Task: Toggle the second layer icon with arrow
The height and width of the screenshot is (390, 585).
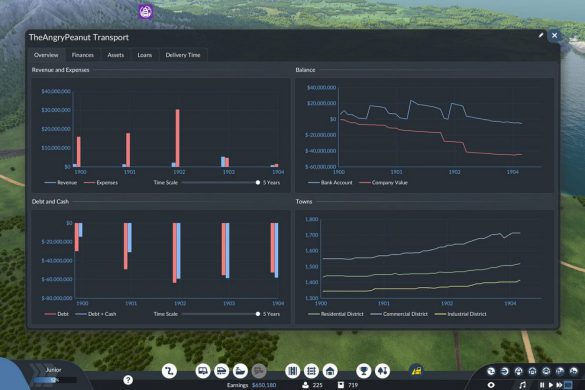Action: point(504,371)
